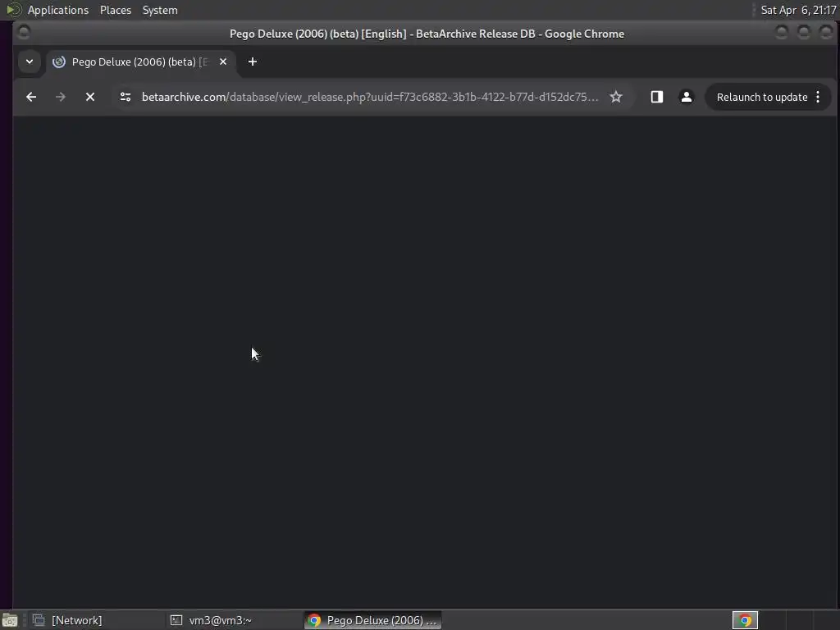This screenshot has width=840, height=630.
Task: Click the betaarchive.com address bar
Action: (370, 97)
